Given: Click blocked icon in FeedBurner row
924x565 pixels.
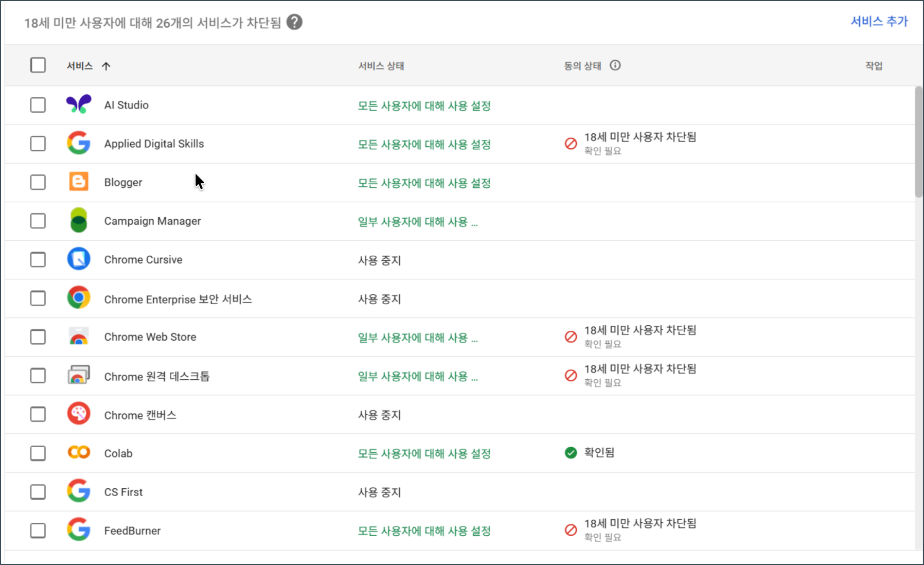Looking at the screenshot, I should (x=571, y=530).
